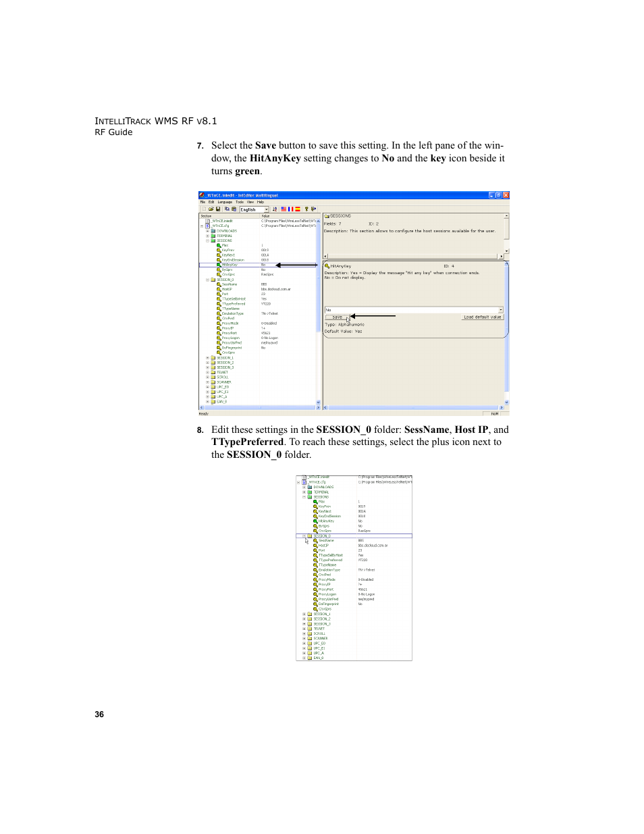Open the File menu in IniEditor
This screenshot has width=644, height=834.
click(203, 202)
